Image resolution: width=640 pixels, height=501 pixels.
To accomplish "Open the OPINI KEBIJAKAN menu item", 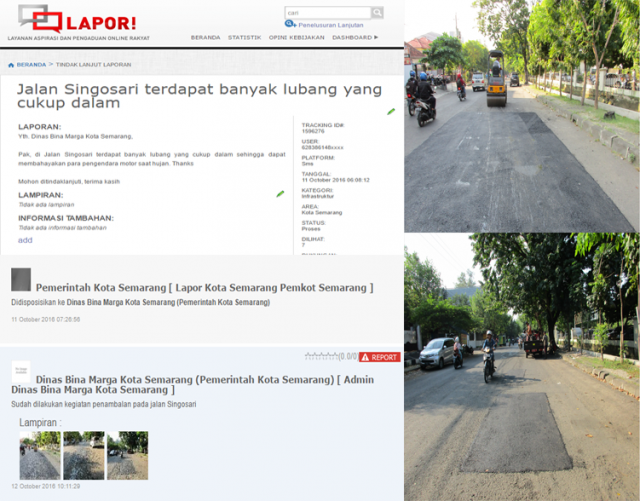I will 297,37.
